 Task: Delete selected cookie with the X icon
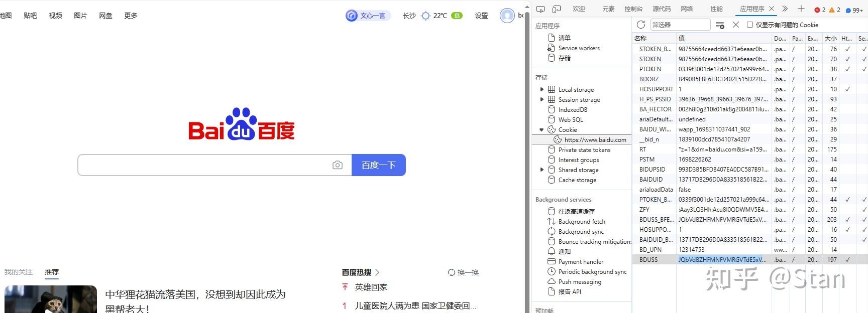pos(736,25)
